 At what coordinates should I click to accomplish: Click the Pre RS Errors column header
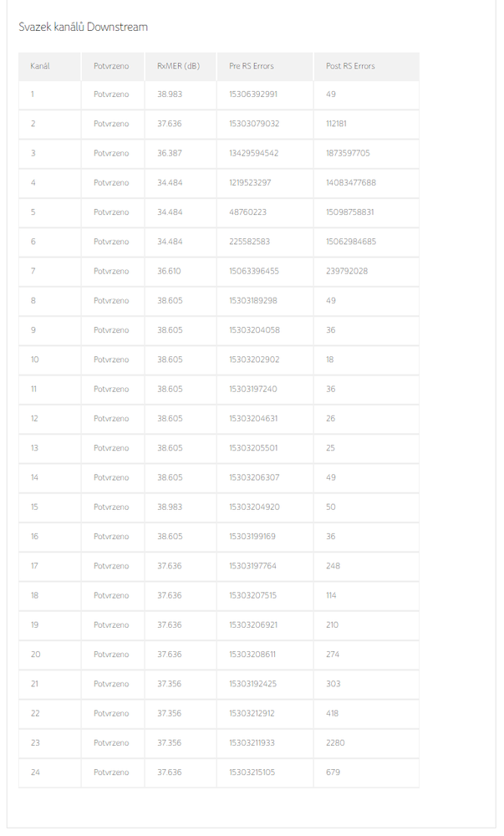click(251, 66)
